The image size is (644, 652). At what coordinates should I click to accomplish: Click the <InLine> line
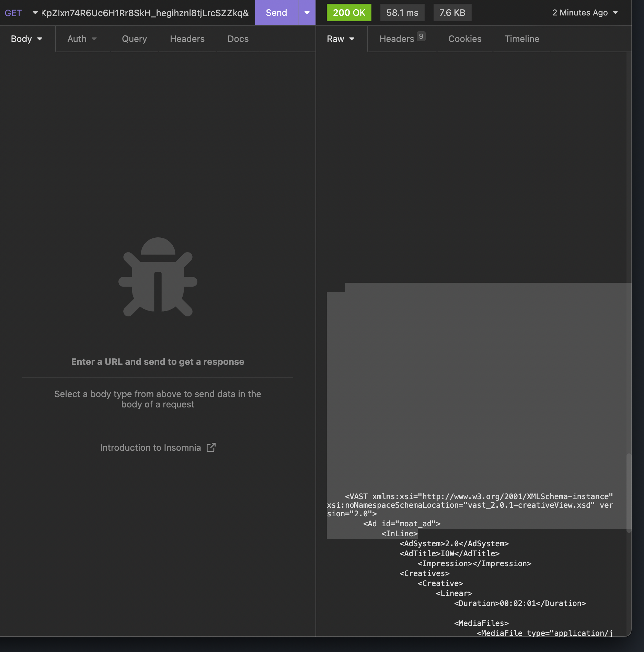pyautogui.click(x=399, y=533)
